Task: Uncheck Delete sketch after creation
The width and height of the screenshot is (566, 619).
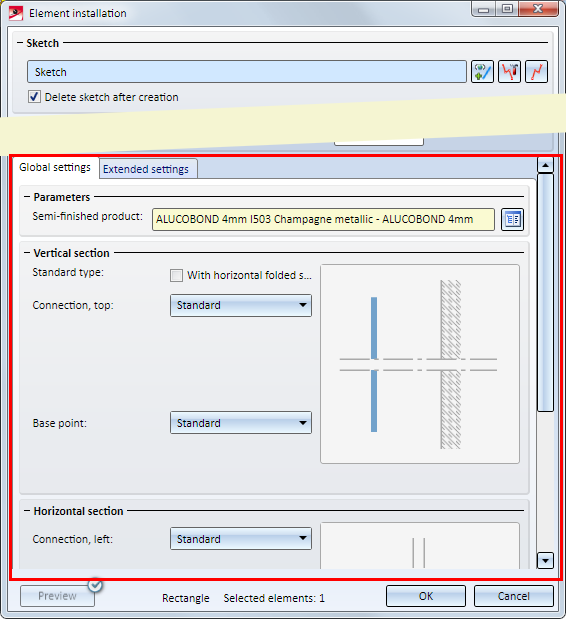Action: pyautogui.click(x=34, y=97)
